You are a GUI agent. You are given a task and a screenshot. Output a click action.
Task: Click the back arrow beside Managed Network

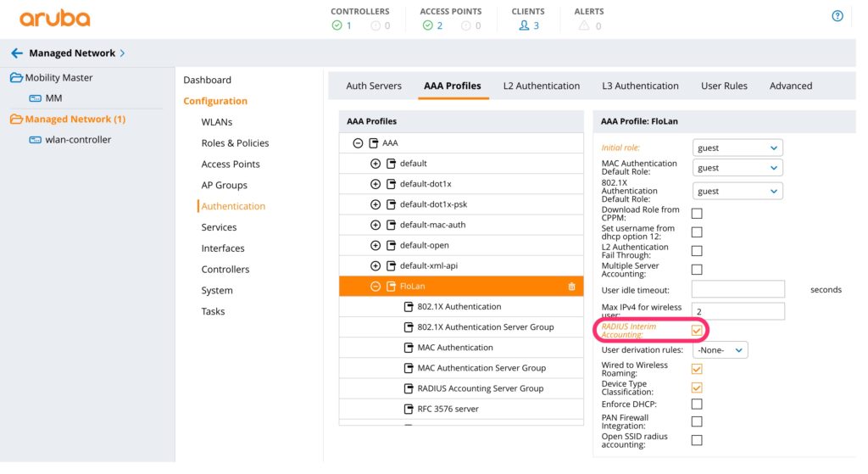pos(17,53)
